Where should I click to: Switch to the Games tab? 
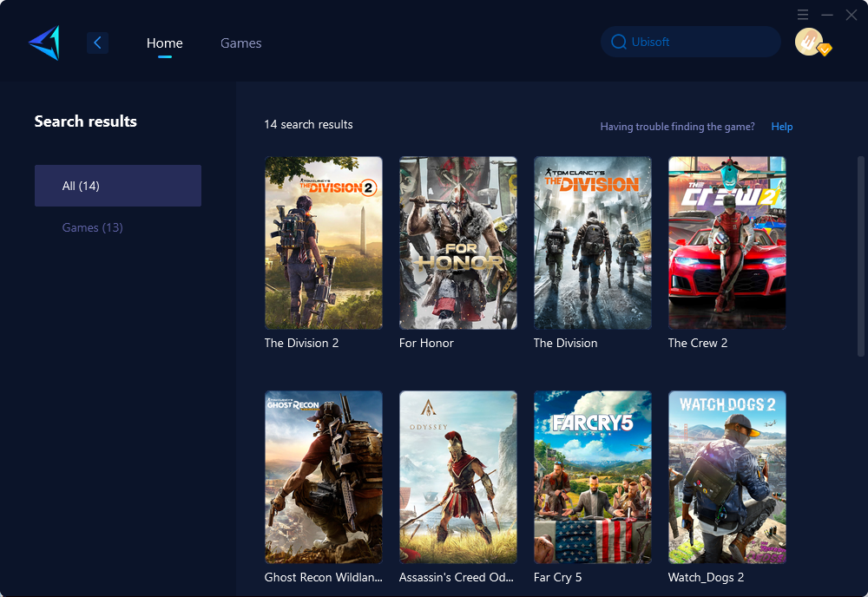click(240, 43)
